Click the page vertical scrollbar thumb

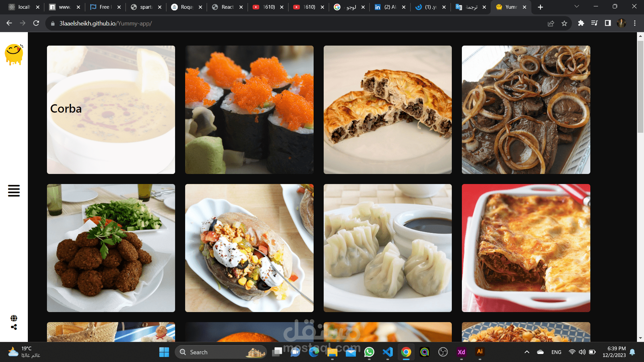point(640,86)
